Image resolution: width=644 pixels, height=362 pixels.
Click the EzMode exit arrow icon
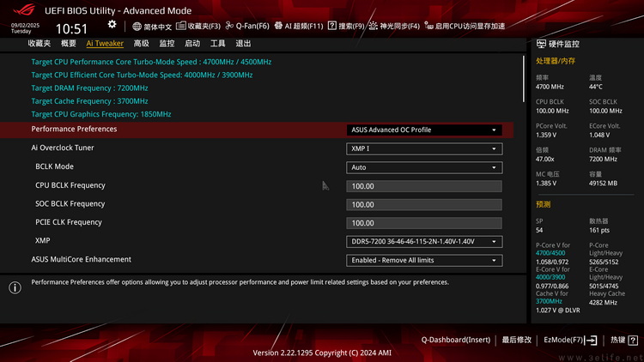click(591, 340)
